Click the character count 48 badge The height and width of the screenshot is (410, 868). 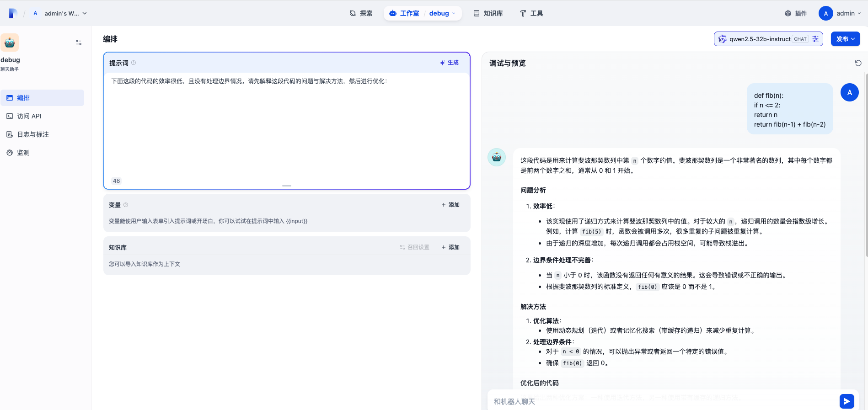click(x=117, y=181)
